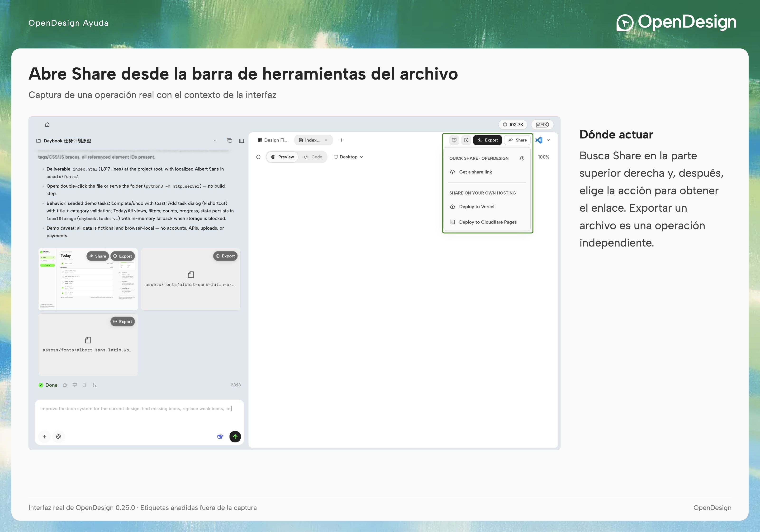Open assets/fonts/albert-sans-latin-ex... file card
Image resolution: width=760 pixels, height=532 pixels.
[191, 279]
